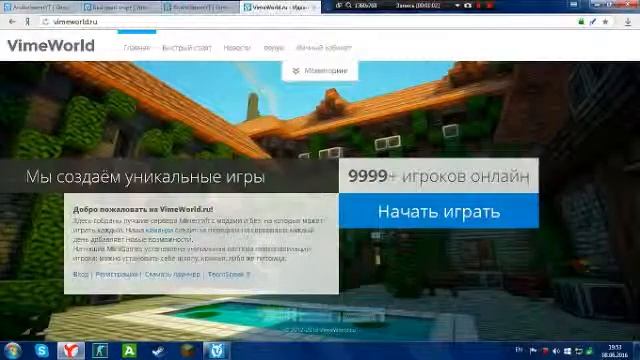
Task: Open the recorder bar dropdown arrow
Action: [x=457, y=6]
